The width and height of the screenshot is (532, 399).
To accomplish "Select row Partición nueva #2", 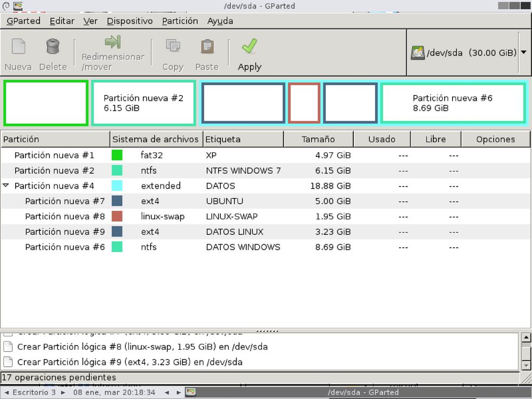I will pyautogui.click(x=265, y=170).
